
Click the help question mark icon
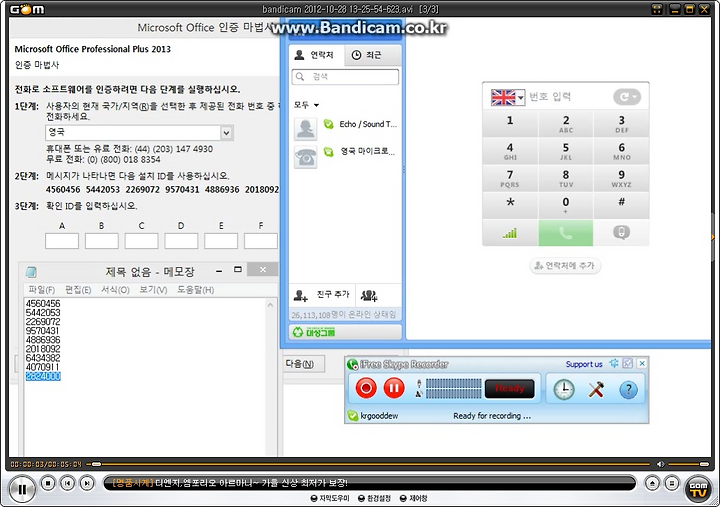[628, 390]
